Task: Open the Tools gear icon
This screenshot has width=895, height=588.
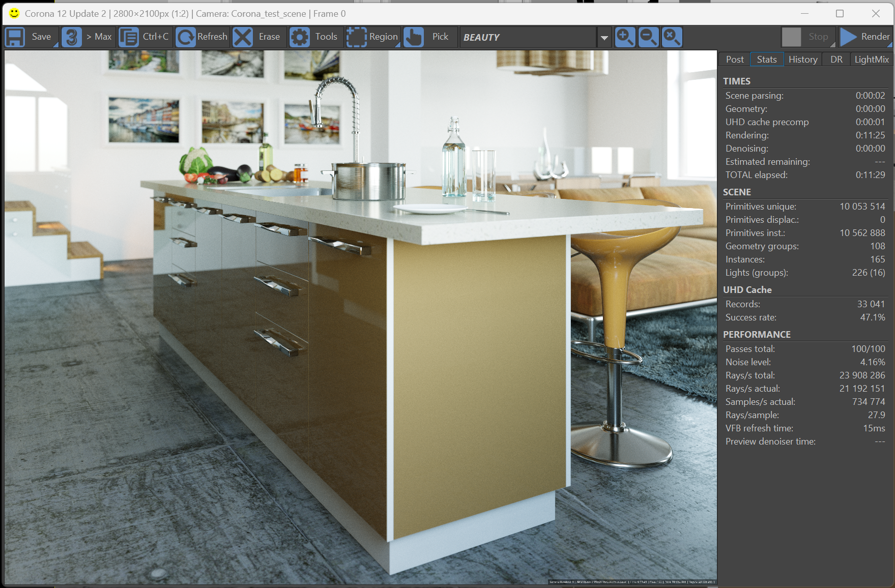Action: 300,37
